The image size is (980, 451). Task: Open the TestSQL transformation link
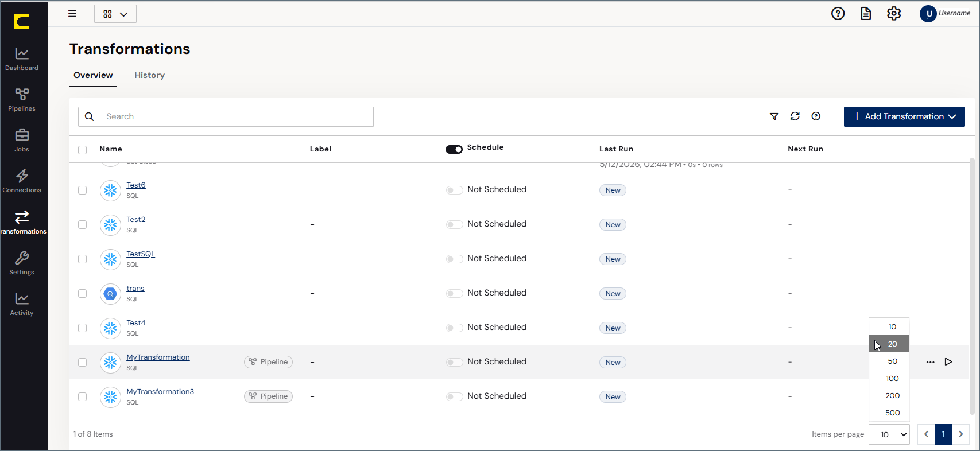click(x=141, y=254)
